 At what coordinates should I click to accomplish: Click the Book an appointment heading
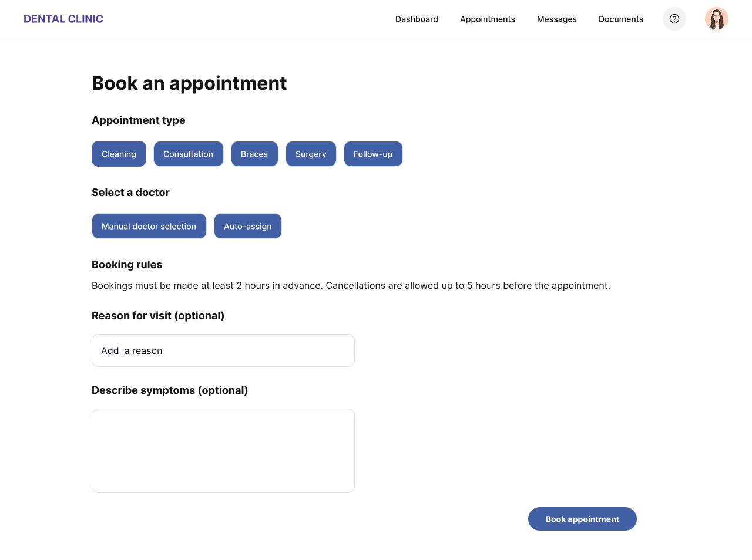[189, 83]
